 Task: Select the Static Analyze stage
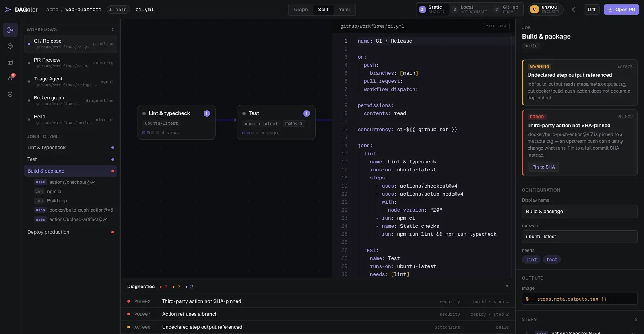click(x=433, y=10)
